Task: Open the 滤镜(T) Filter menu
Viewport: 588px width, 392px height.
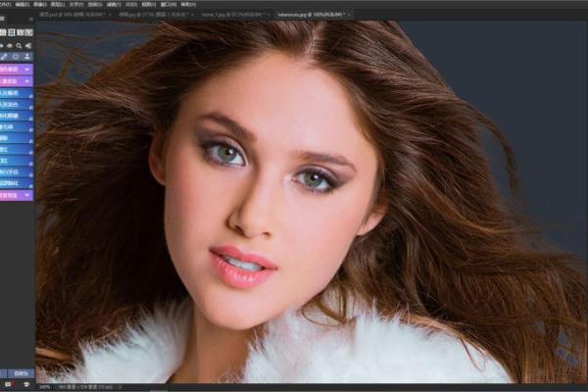Action: coord(114,4)
